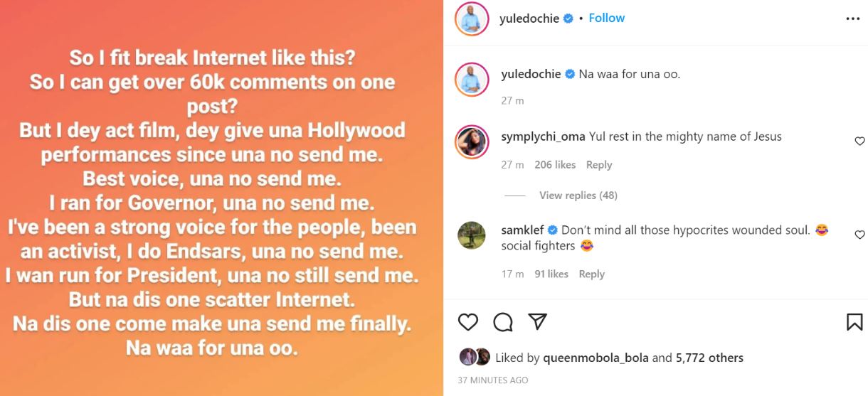Open comments via the speech bubble icon
Viewport: 868px width, 396px height.
tap(503, 322)
